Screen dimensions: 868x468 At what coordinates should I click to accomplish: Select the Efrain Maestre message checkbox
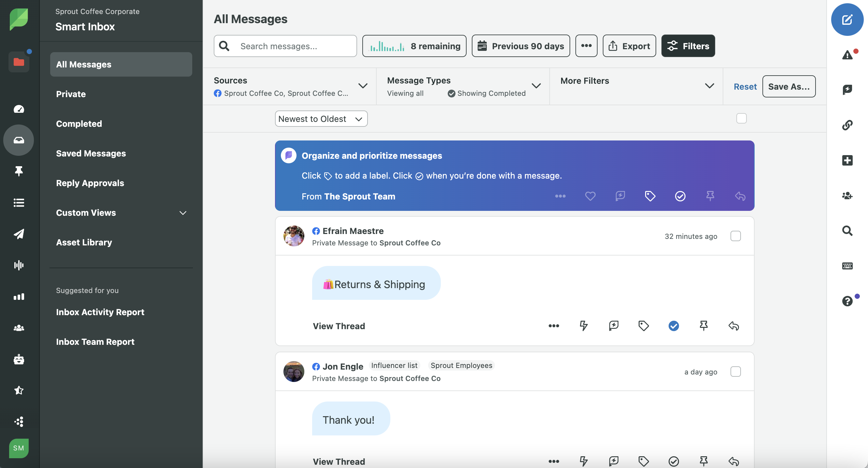(735, 236)
